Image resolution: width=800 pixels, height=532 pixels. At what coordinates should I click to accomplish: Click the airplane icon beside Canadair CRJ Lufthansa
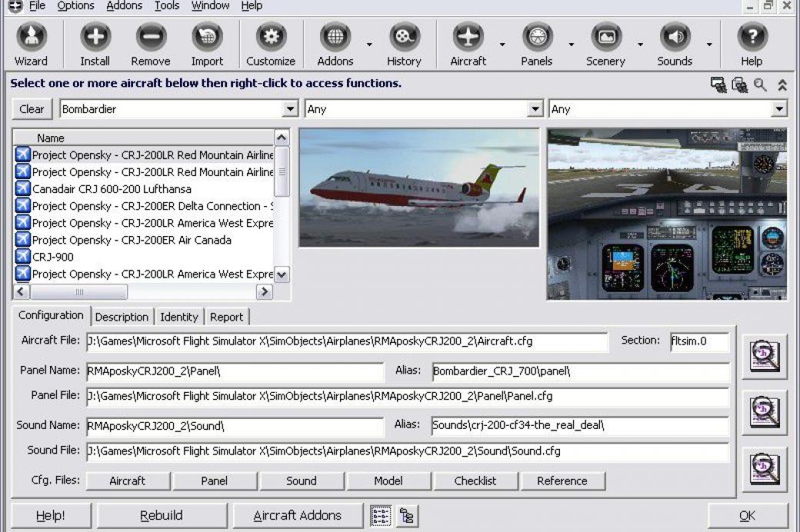point(22,188)
